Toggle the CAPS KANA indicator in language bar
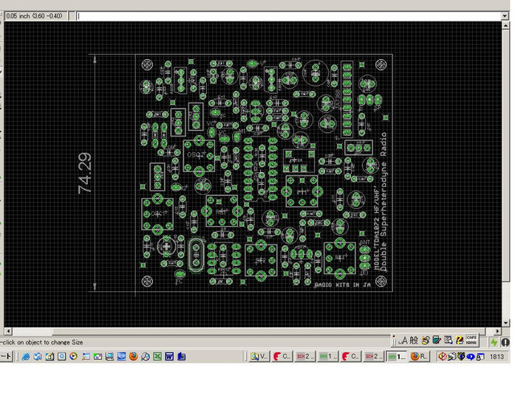Viewport: 532px width, 399px height. point(470,340)
